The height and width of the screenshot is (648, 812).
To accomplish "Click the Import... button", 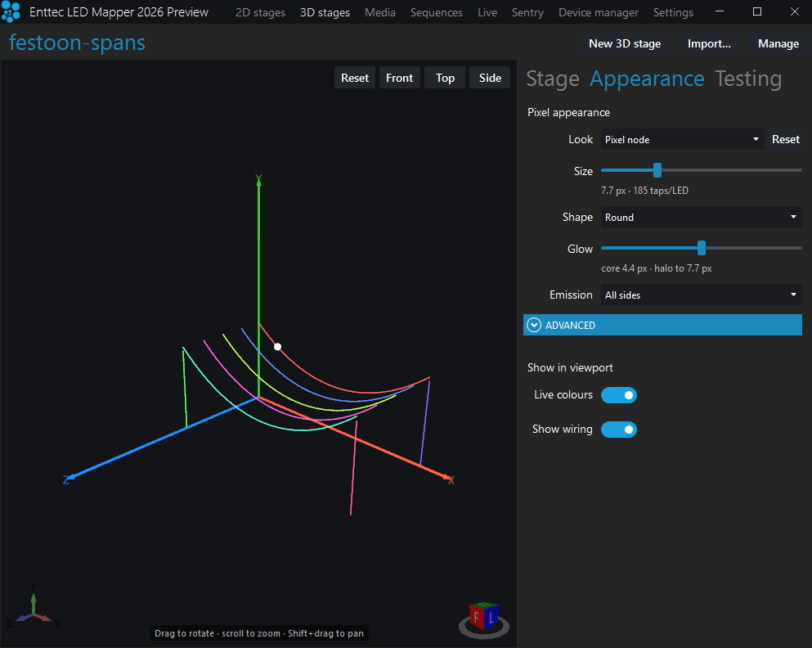I will [x=709, y=44].
